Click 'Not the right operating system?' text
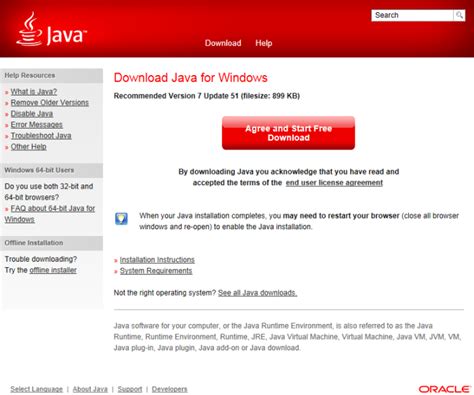Screen dimensions: 474x395 tap(165, 293)
